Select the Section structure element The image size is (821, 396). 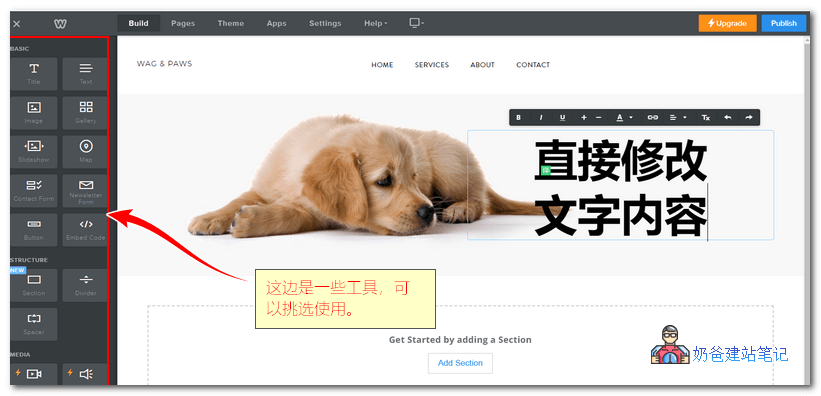[x=34, y=285]
